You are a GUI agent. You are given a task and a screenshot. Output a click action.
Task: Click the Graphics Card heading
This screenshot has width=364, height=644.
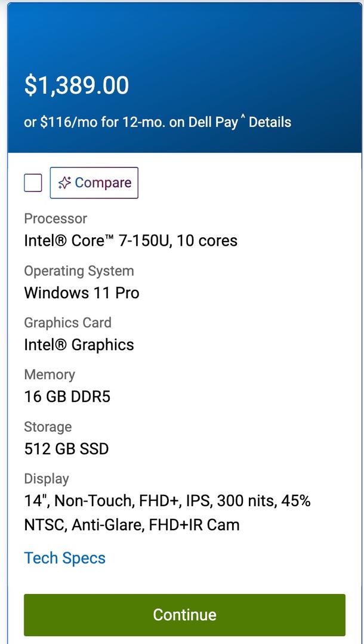(x=67, y=323)
